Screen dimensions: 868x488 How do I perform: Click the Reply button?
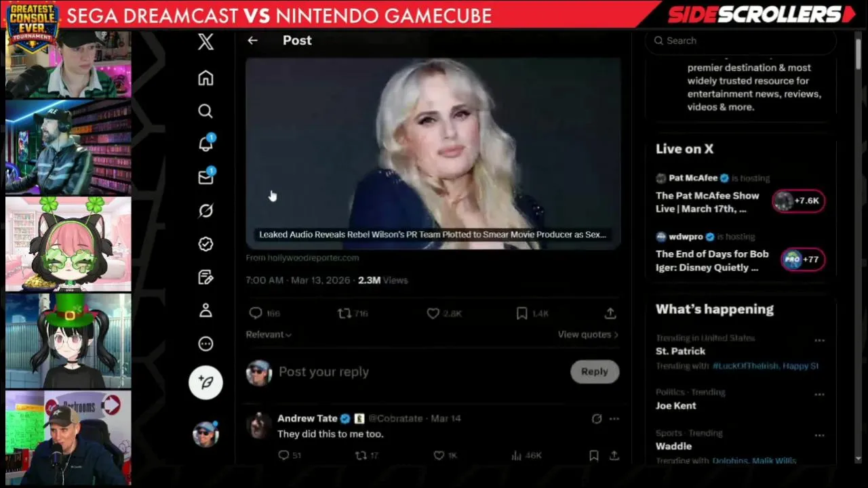pos(595,371)
